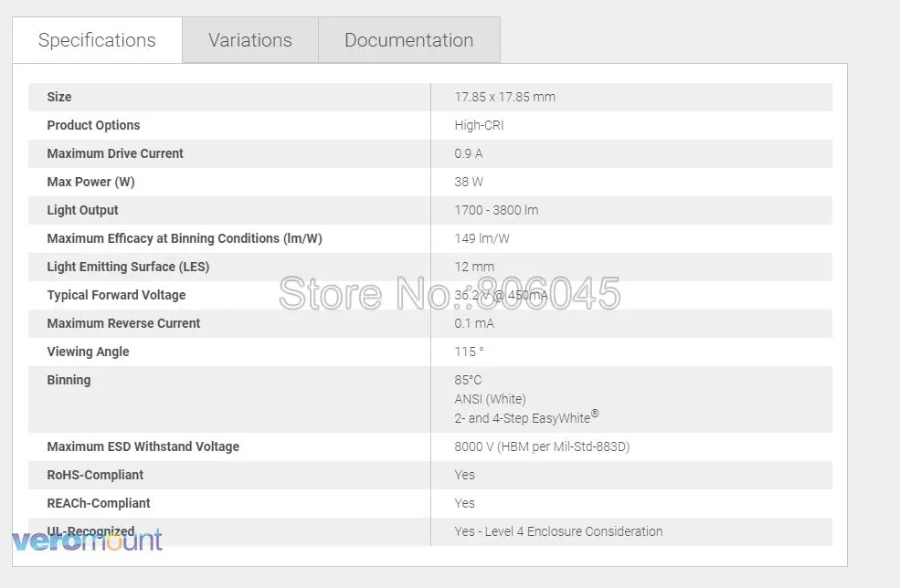This screenshot has width=900, height=588.
Task: Click the 'Product Options' label
Action: 93,125
